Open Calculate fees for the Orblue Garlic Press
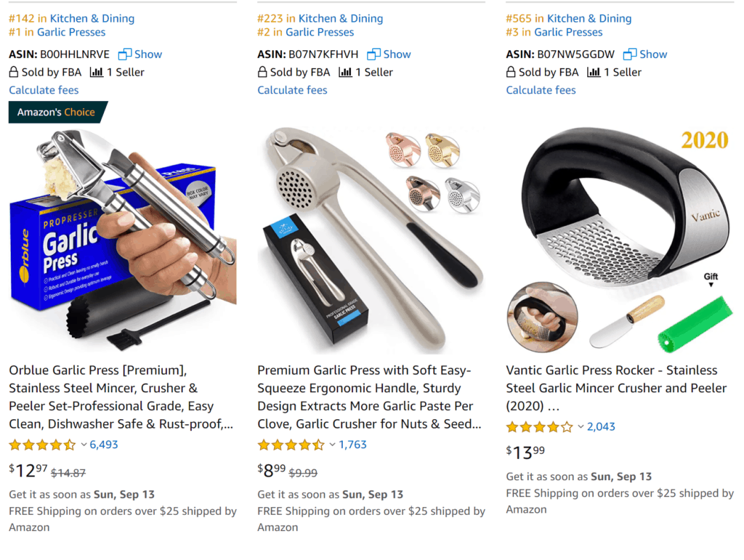 (x=44, y=90)
